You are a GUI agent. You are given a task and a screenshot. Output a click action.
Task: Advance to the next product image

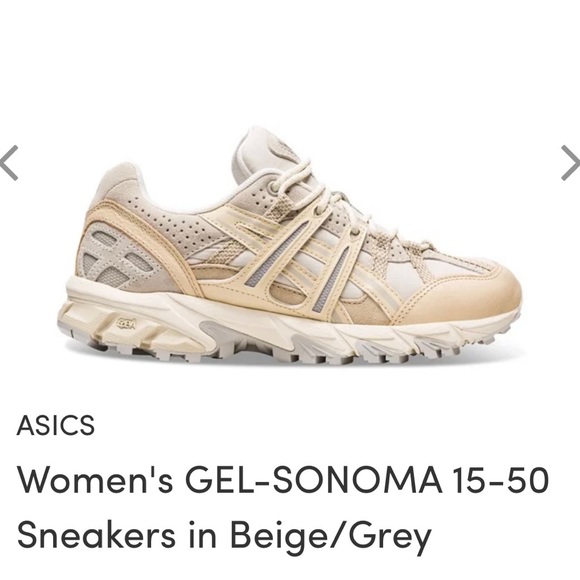click(x=570, y=163)
